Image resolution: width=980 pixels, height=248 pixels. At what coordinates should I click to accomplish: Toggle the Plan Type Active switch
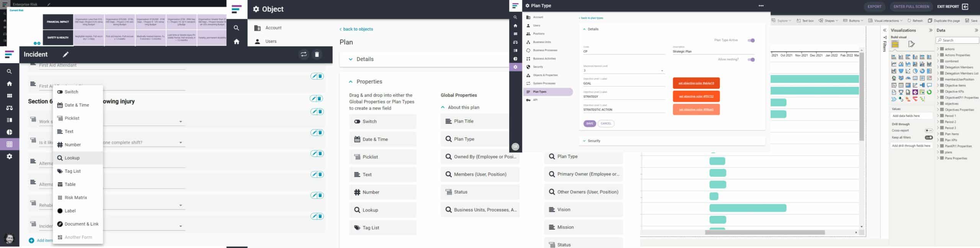coord(751,40)
